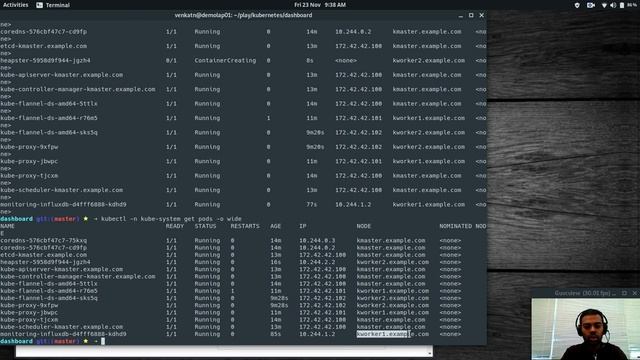
Task: Click the 85s age value
Action: [x=276, y=334]
